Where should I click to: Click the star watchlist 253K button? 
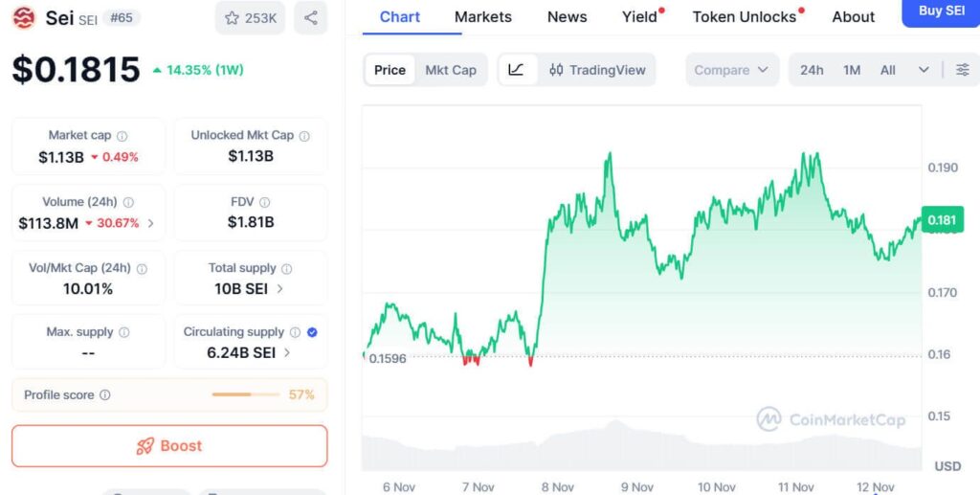point(250,18)
